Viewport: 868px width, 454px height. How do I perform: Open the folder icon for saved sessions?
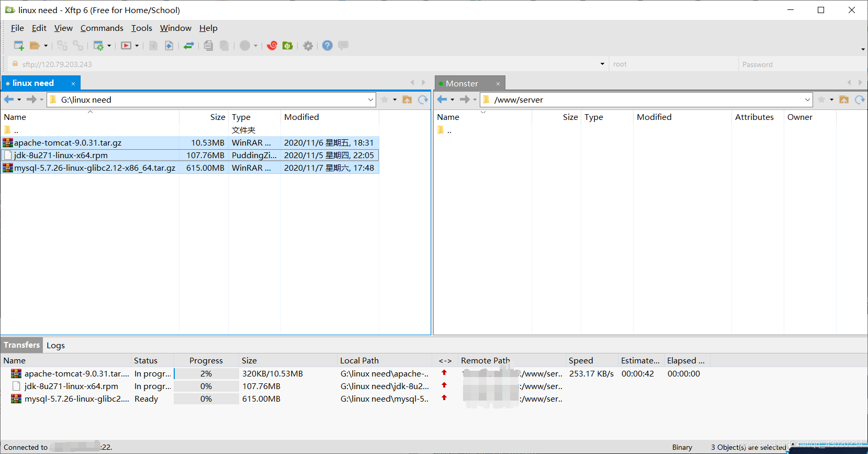35,46
